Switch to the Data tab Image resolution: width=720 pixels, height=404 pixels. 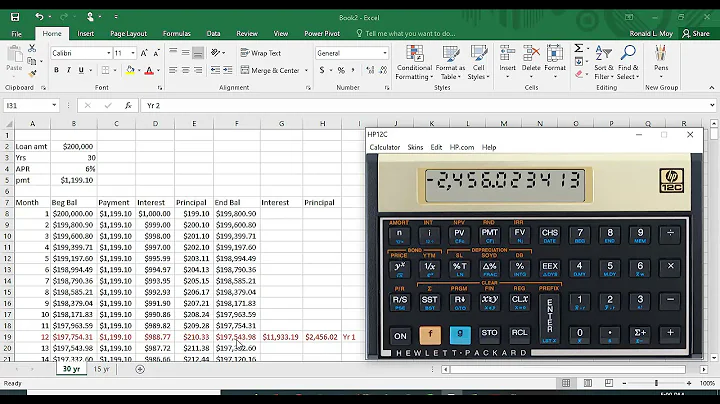(213, 34)
